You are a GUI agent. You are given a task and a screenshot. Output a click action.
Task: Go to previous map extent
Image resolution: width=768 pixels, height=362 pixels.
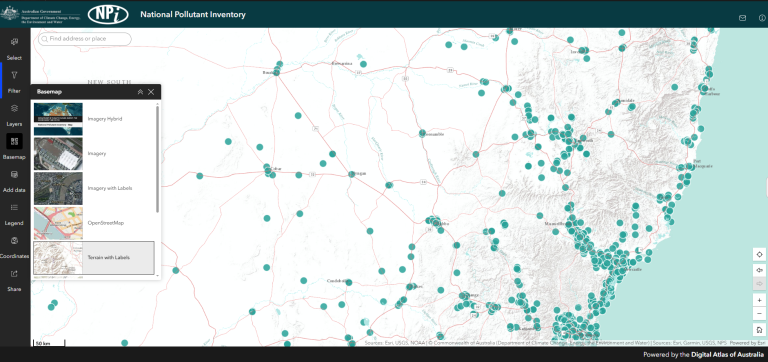759,270
